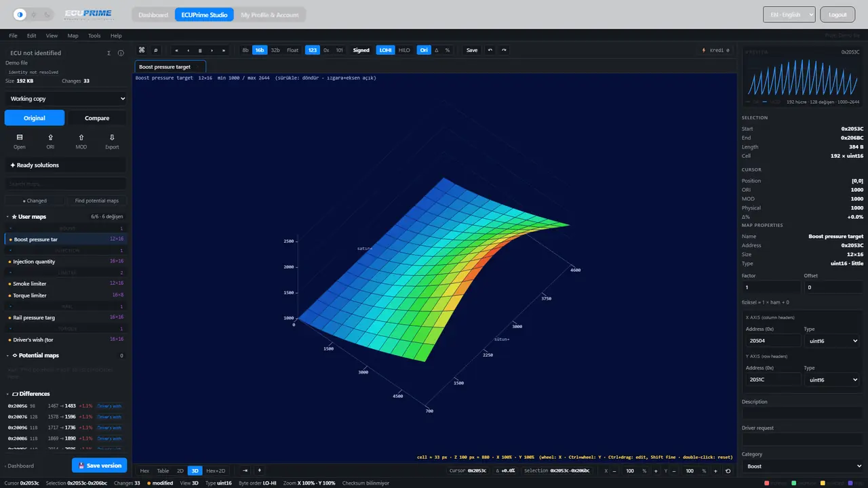
Task: Click the Factor input field
Action: coord(772,287)
